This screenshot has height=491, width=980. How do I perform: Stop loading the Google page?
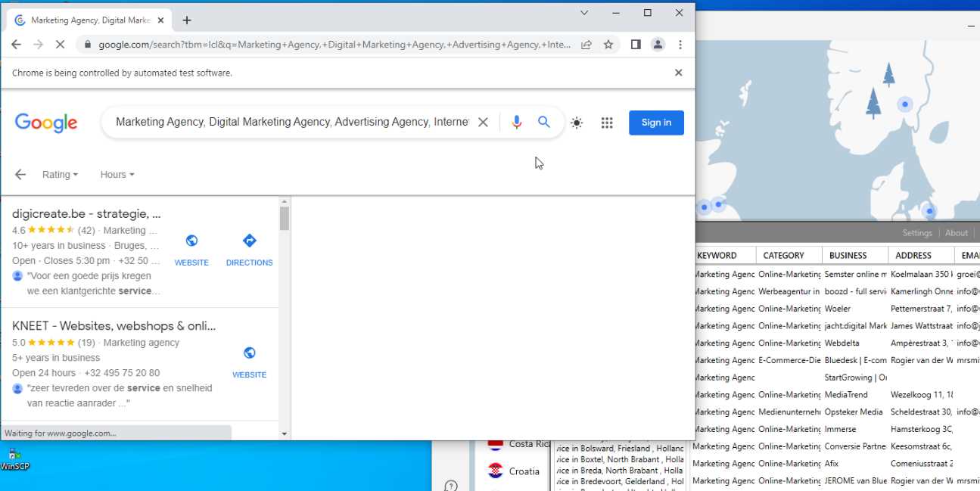pos(61,45)
